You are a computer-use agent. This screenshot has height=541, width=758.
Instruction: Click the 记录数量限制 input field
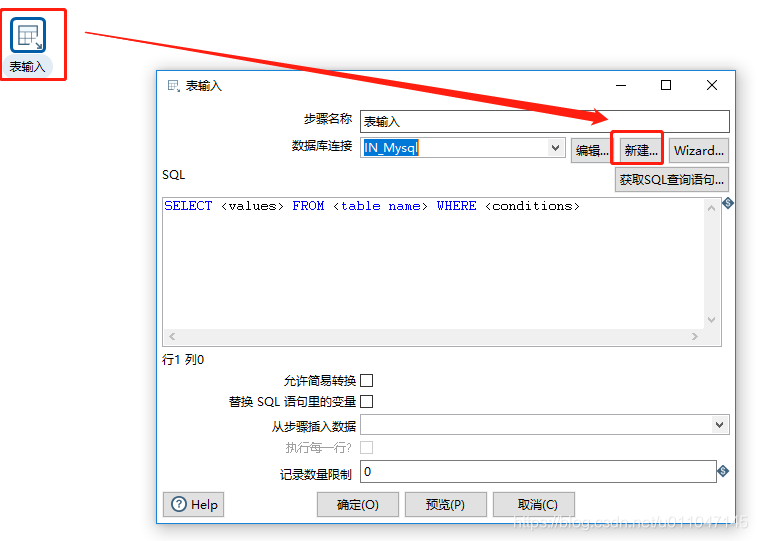click(538, 471)
